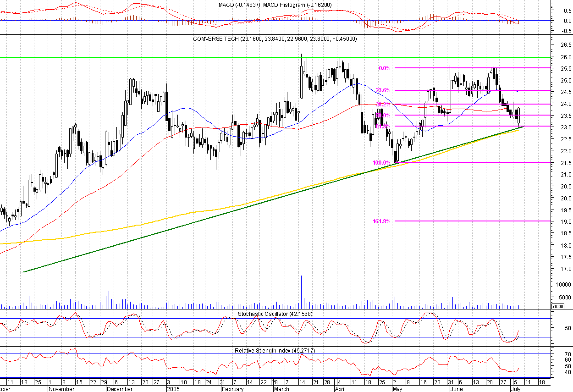
Task: Click the 40 RSI axis label
Action: click(567, 372)
